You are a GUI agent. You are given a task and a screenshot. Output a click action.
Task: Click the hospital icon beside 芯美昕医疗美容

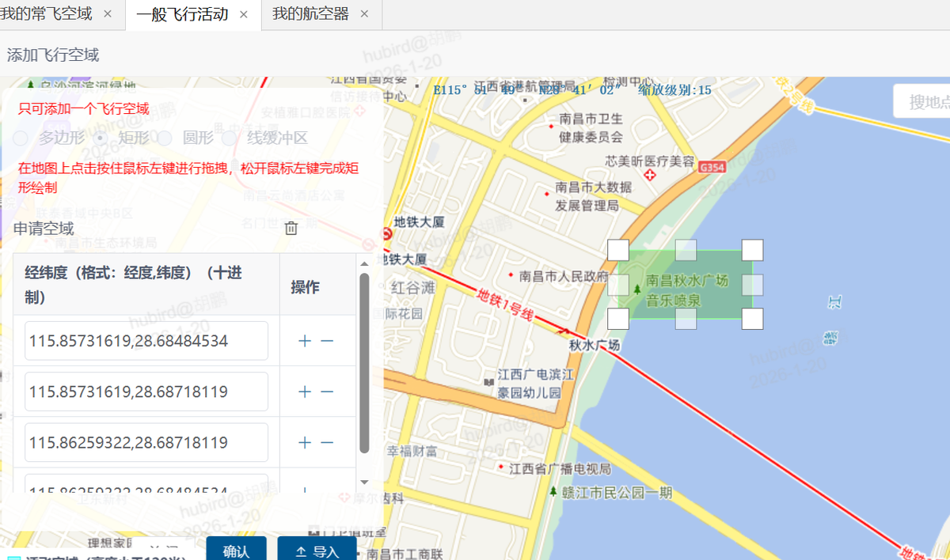click(x=650, y=175)
